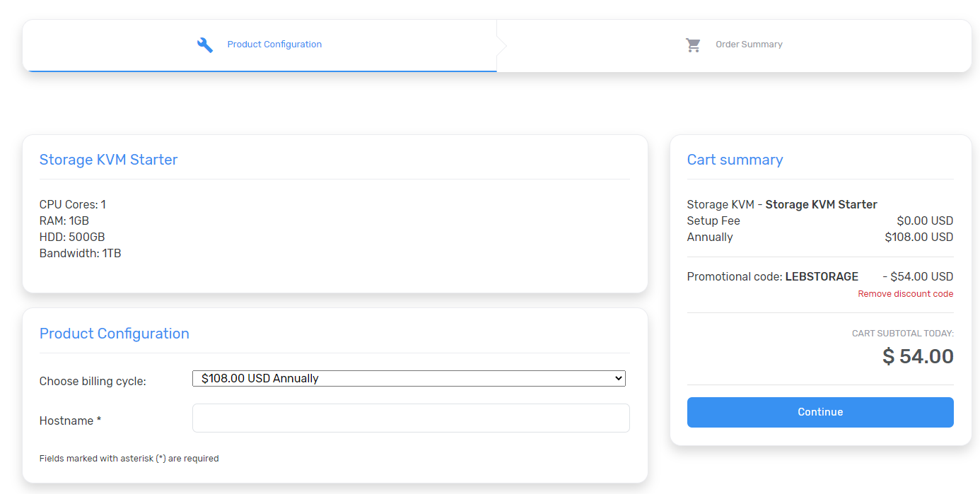980x494 pixels.
Task: Click the shopping cart icon
Action: (x=693, y=45)
